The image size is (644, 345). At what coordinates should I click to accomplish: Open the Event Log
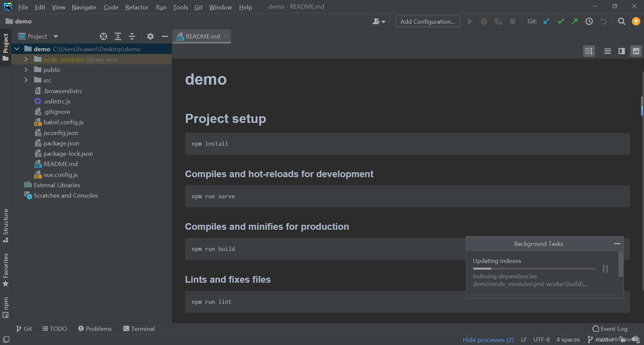(610, 329)
